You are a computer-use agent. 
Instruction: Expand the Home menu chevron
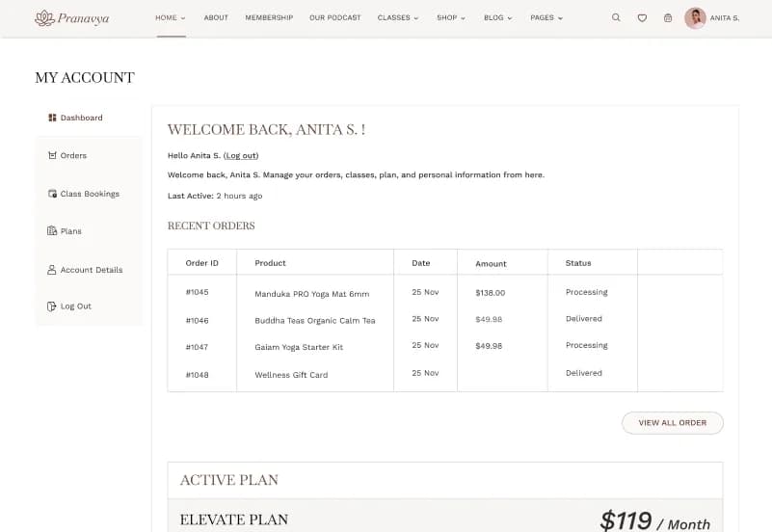coord(183,18)
